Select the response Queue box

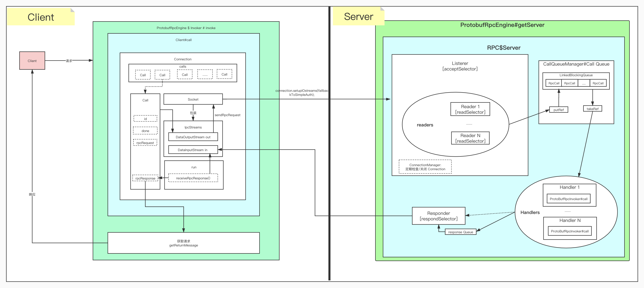(x=460, y=232)
